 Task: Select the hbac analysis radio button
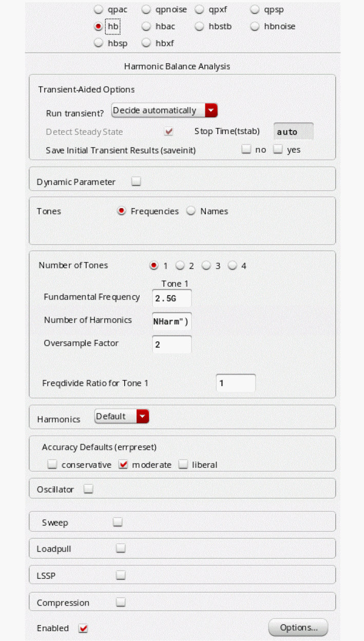(x=146, y=26)
